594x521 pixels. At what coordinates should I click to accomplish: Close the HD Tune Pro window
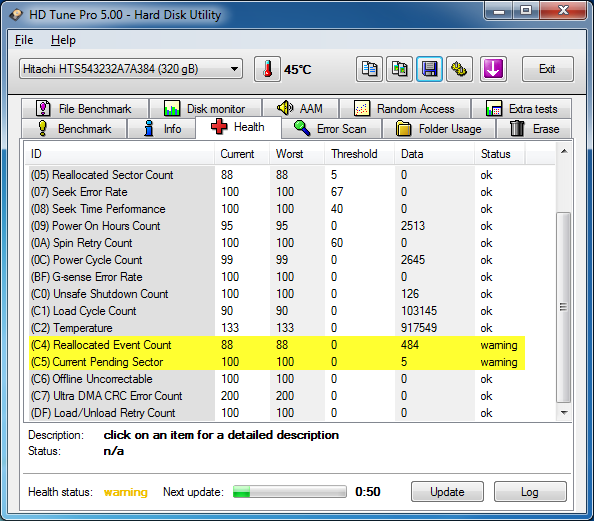[x=563, y=11]
